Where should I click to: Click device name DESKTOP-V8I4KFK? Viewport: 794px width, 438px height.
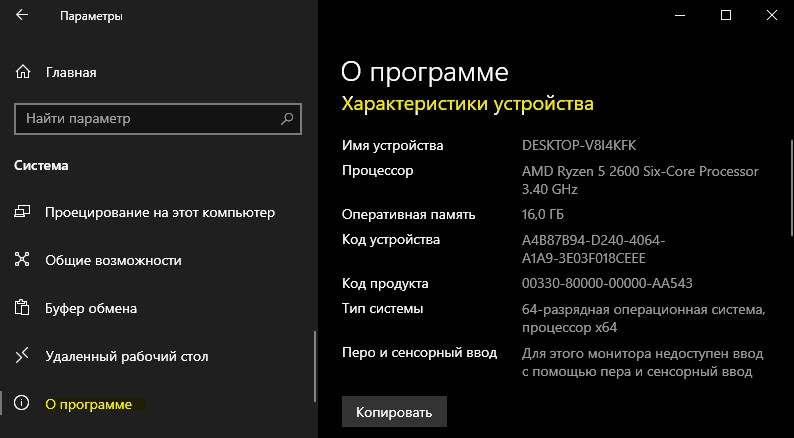tap(579, 146)
